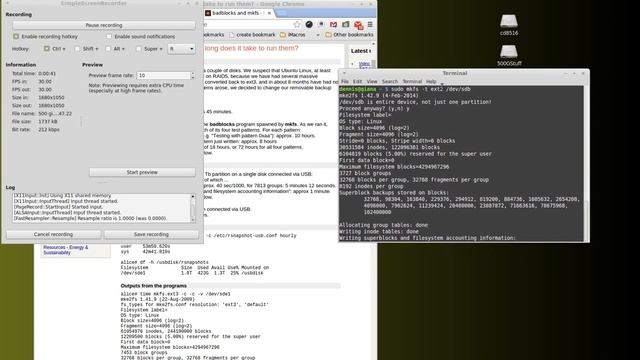Click the camera extension icon in Chrome toolbar
The width and height of the screenshot is (640, 360).
pos(346,24)
